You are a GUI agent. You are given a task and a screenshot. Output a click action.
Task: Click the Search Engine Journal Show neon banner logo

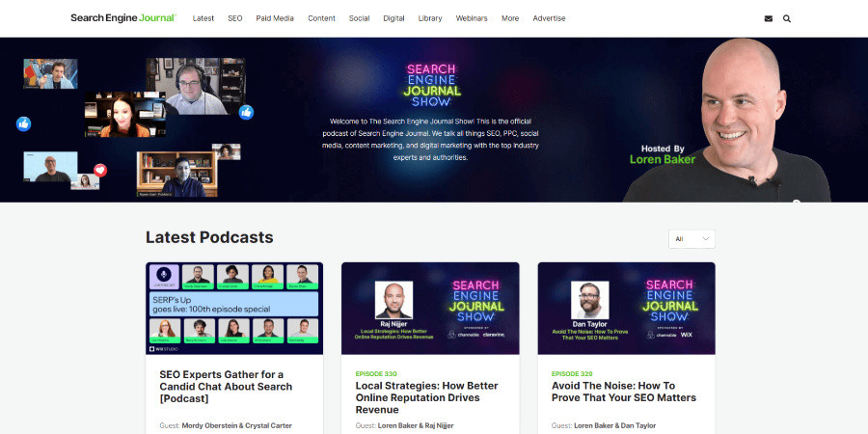click(x=432, y=85)
